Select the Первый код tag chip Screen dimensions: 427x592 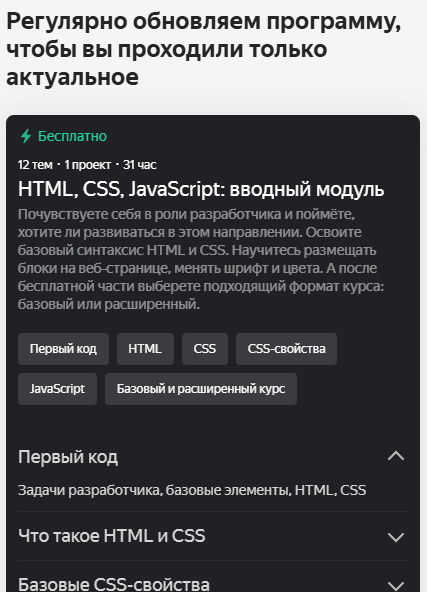63,349
